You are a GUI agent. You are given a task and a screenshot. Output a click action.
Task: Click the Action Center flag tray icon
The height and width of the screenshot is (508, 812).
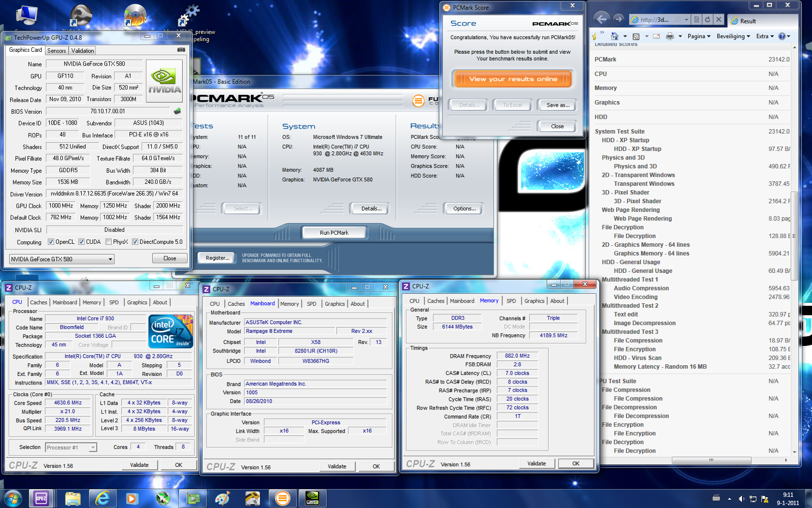click(x=765, y=499)
